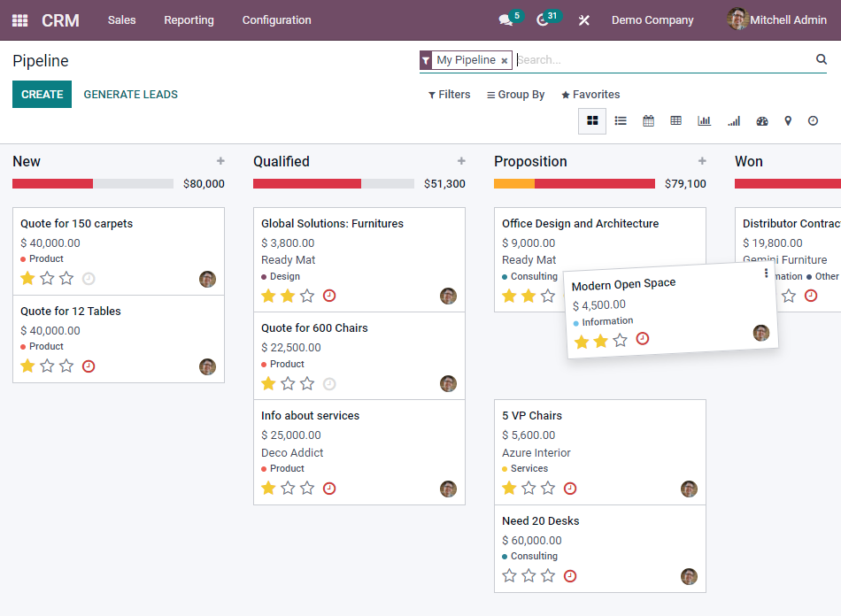
Task: Switch to Kanban view
Action: pyautogui.click(x=592, y=120)
